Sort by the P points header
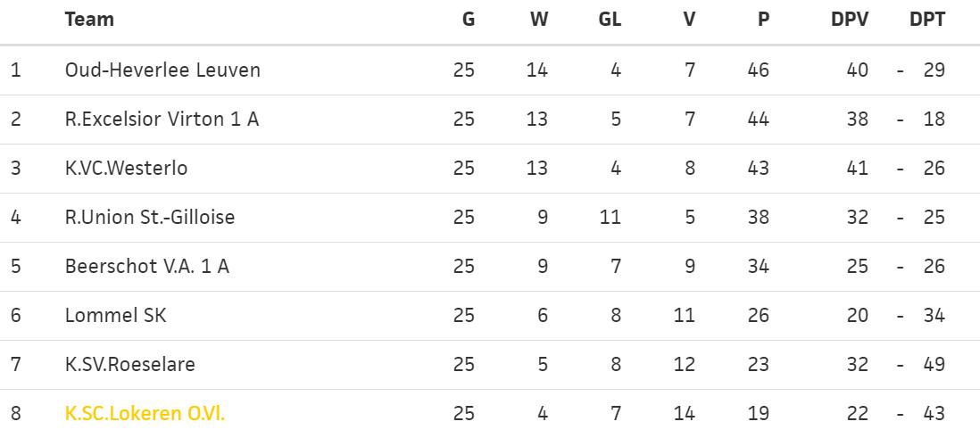The width and height of the screenshot is (980, 438). [763, 19]
